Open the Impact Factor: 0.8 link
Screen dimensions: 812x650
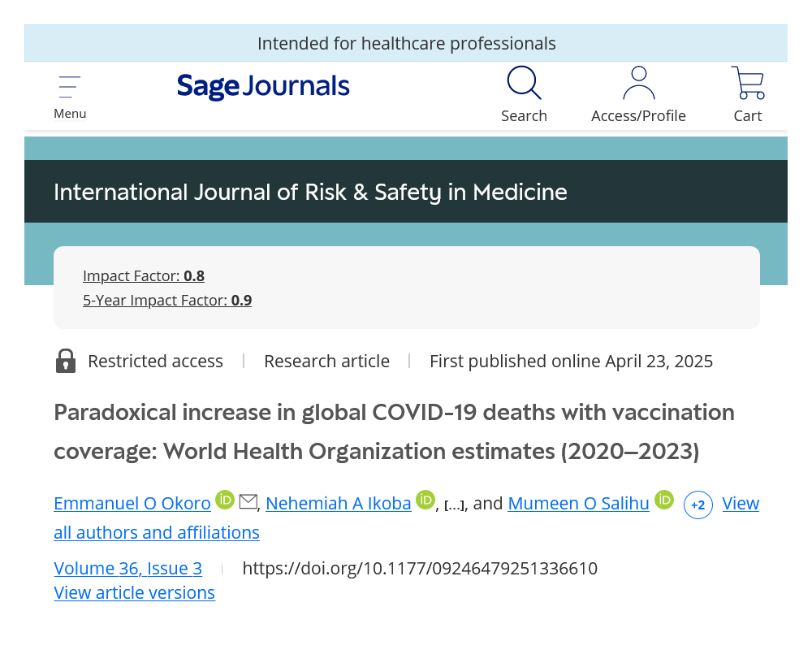pyautogui.click(x=144, y=275)
